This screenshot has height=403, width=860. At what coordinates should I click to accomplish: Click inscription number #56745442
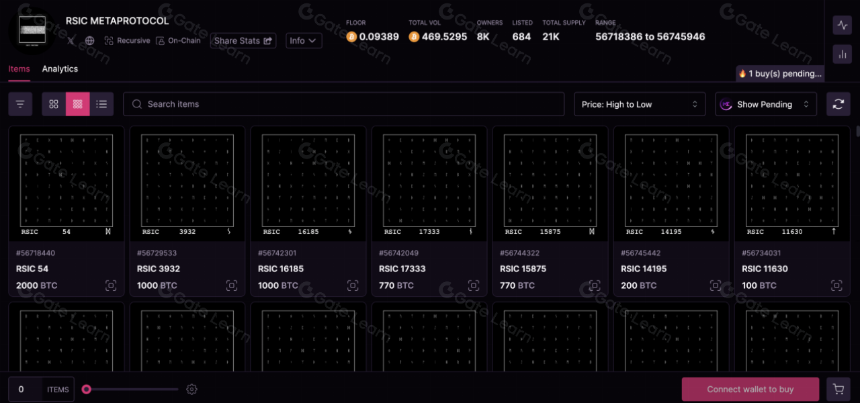(x=641, y=253)
